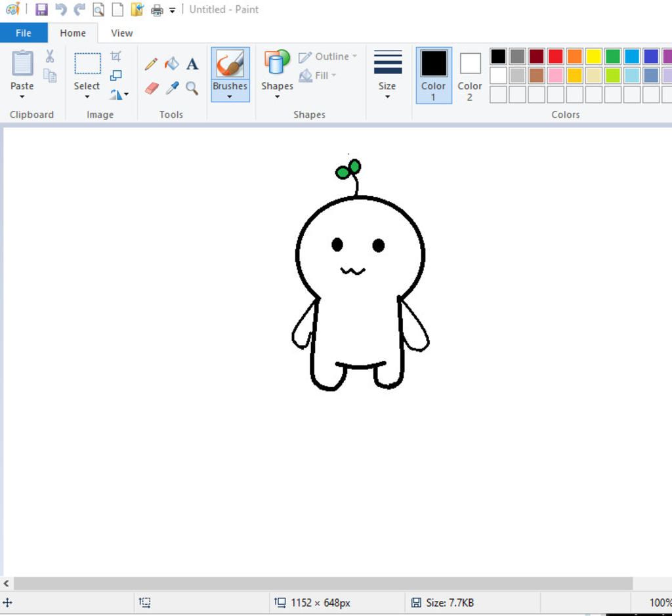Click the Open file icon in title bar
Viewport: 672px width, 616px height.
pos(137,9)
